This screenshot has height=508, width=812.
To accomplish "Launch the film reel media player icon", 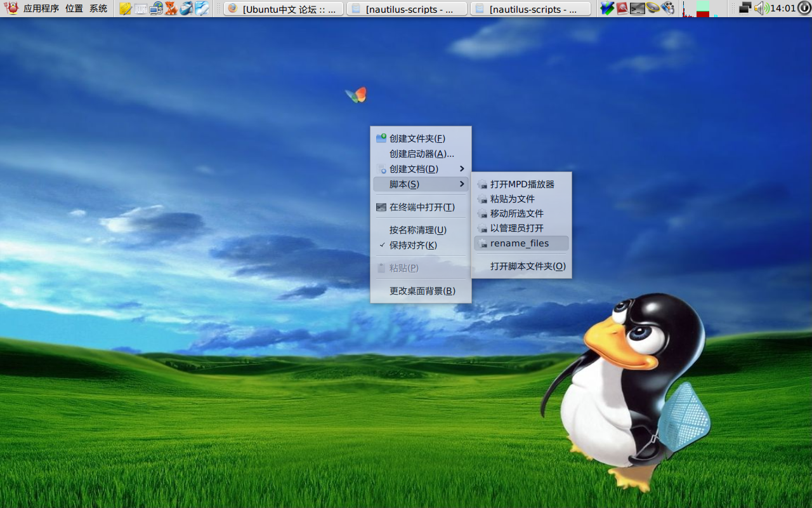I will point(668,8).
